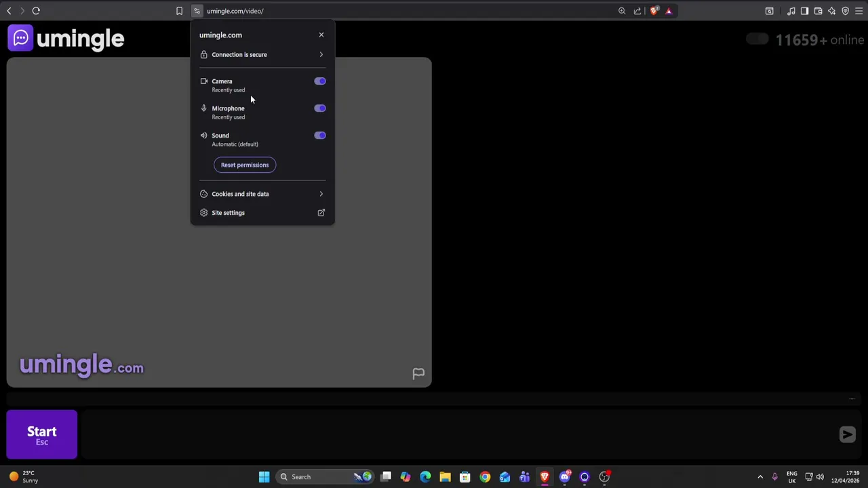Show hidden system tray icons
The height and width of the screenshot is (488, 868).
pos(760,476)
